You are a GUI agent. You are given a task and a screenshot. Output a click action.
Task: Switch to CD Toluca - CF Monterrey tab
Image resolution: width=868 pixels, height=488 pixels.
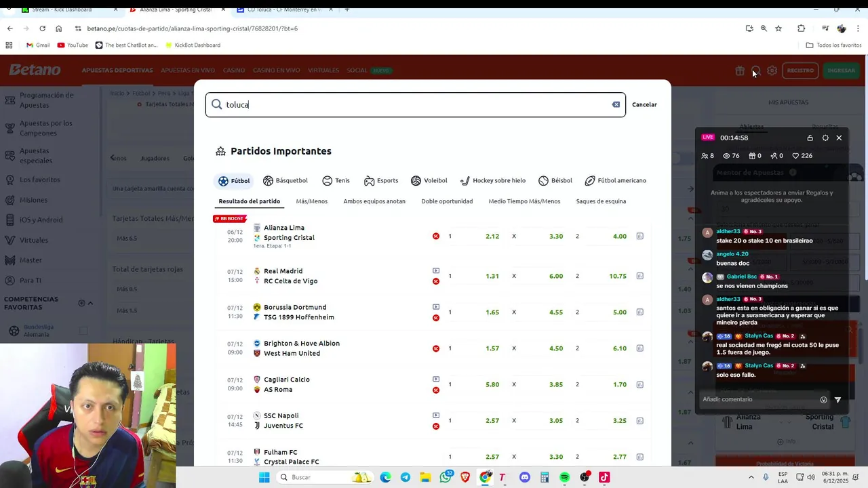[285, 9]
